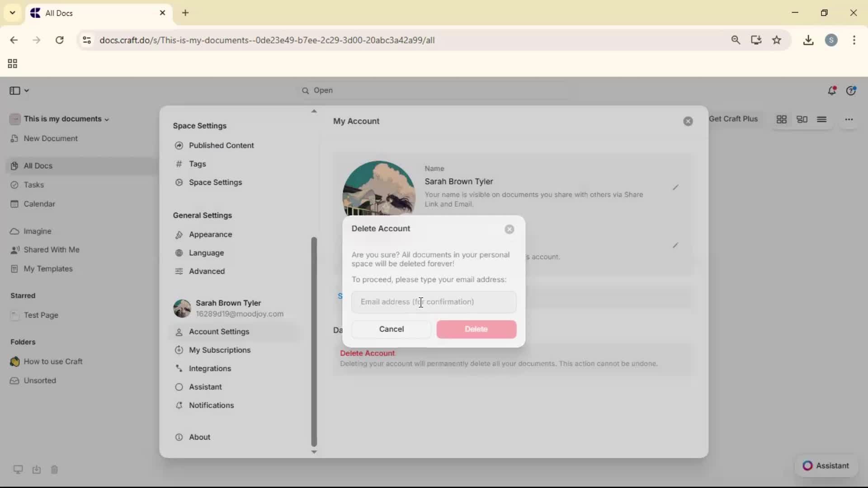Image resolution: width=868 pixels, height=488 pixels.
Task: Expand the sidebar layout chevron dropdown
Action: 27,91
